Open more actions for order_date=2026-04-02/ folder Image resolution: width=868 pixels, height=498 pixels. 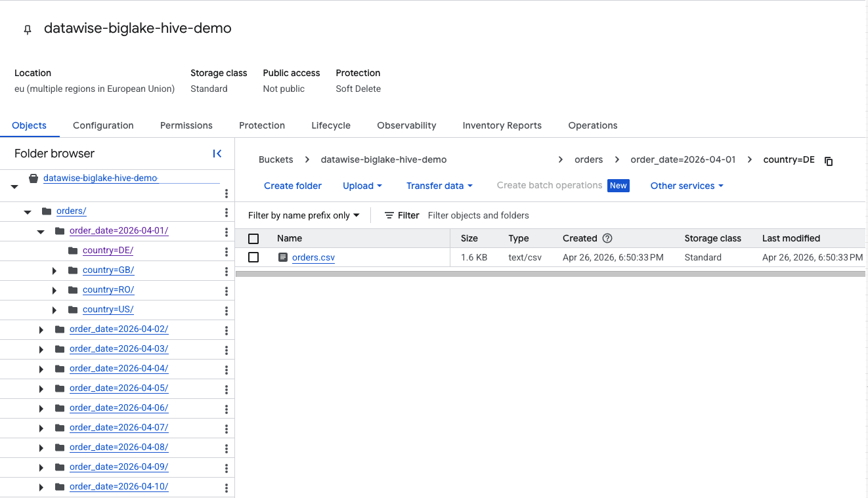227,331
